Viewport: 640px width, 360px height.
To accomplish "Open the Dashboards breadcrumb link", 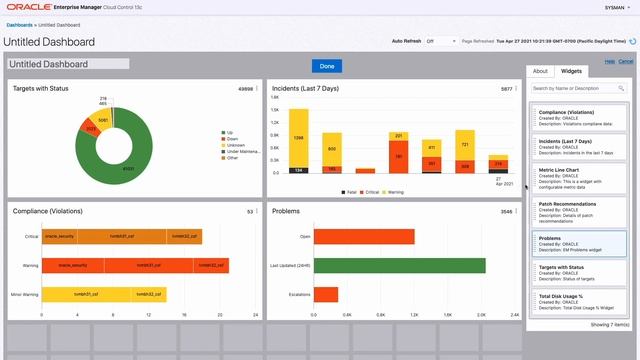I will pos(19,25).
